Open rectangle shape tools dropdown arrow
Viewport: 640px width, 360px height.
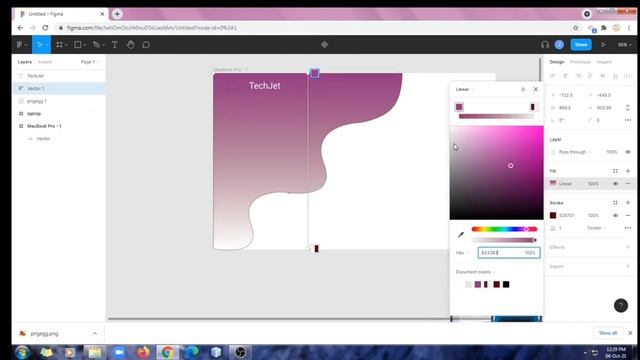pyautogui.click(x=84, y=45)
